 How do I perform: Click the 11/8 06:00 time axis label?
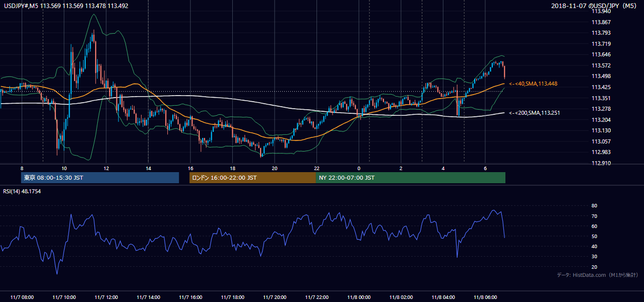point(485,297)
